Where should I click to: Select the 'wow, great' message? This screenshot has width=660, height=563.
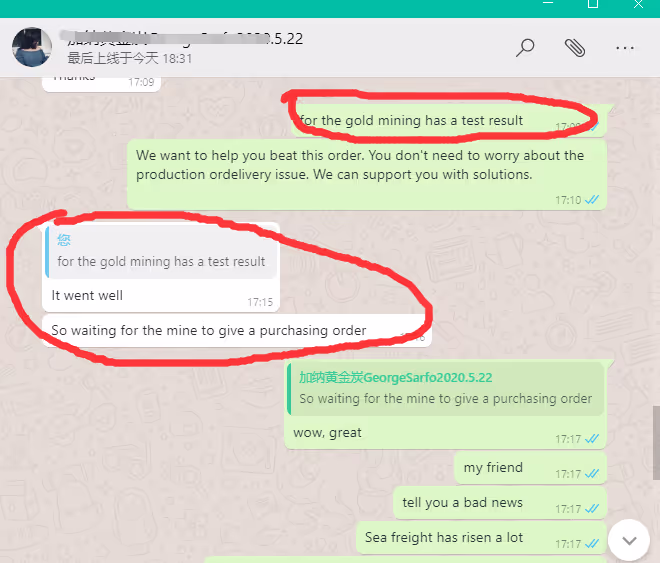(x=327, y=433)
